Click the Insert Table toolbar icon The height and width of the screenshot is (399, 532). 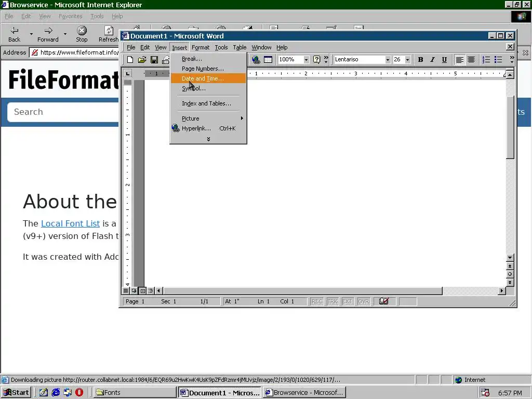pyautogui.click(x=268, y=60)
